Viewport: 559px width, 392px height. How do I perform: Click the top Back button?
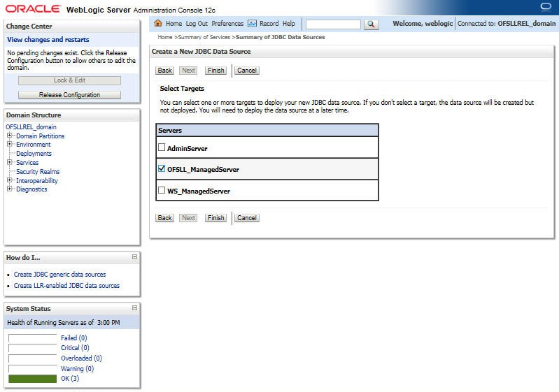click(164, 71)
